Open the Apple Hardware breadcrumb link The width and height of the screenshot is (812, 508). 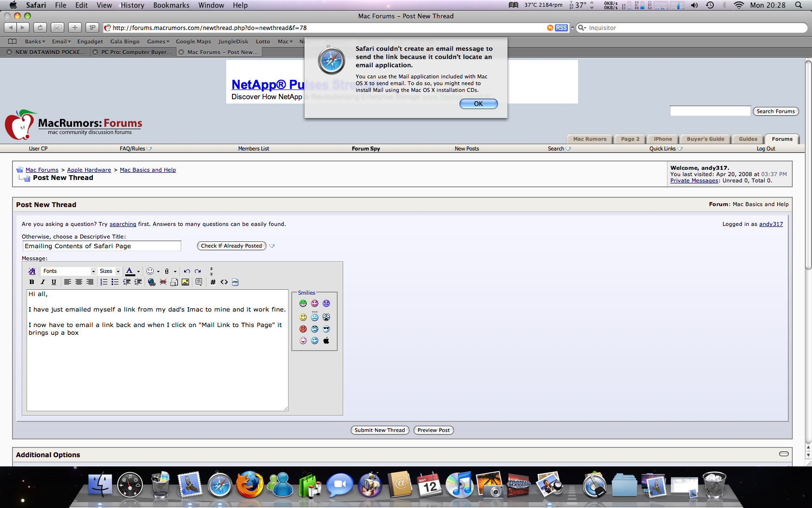pos(89,170)
